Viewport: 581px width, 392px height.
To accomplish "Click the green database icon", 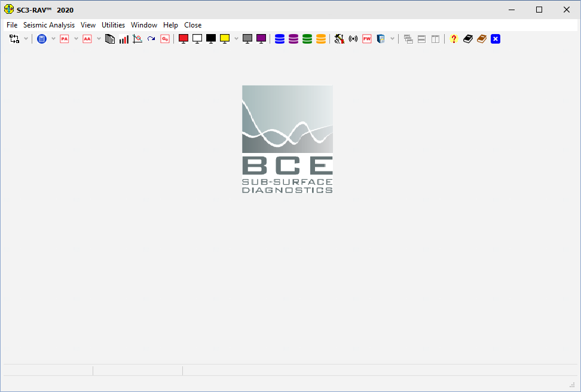I will [x=307, y=39].
